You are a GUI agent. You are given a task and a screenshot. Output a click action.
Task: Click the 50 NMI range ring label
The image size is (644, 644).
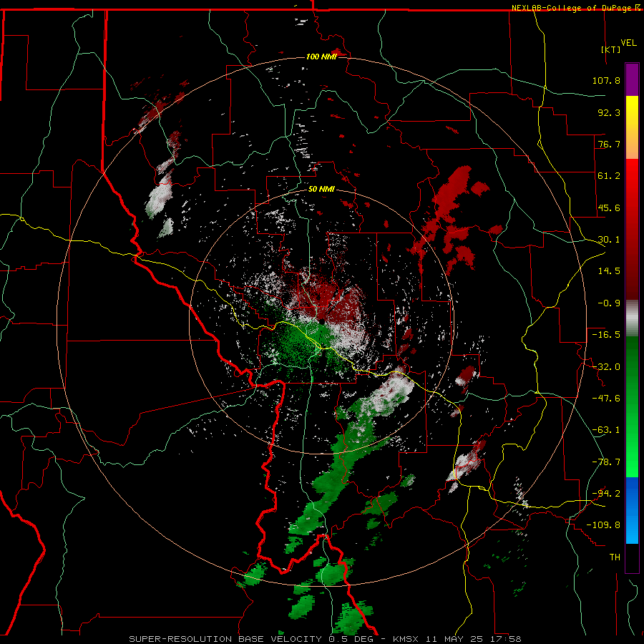click(321, 189)
